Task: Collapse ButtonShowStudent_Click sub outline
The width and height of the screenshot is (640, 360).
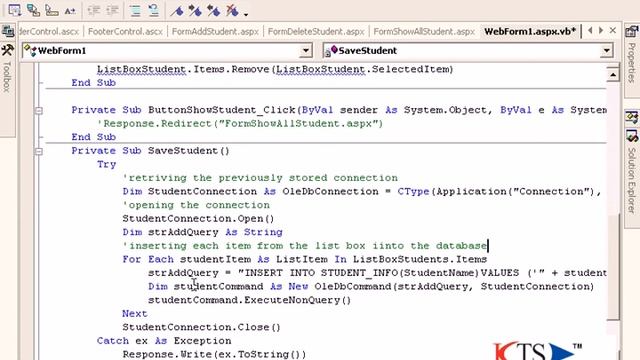Action: click(x=39, y=110)
